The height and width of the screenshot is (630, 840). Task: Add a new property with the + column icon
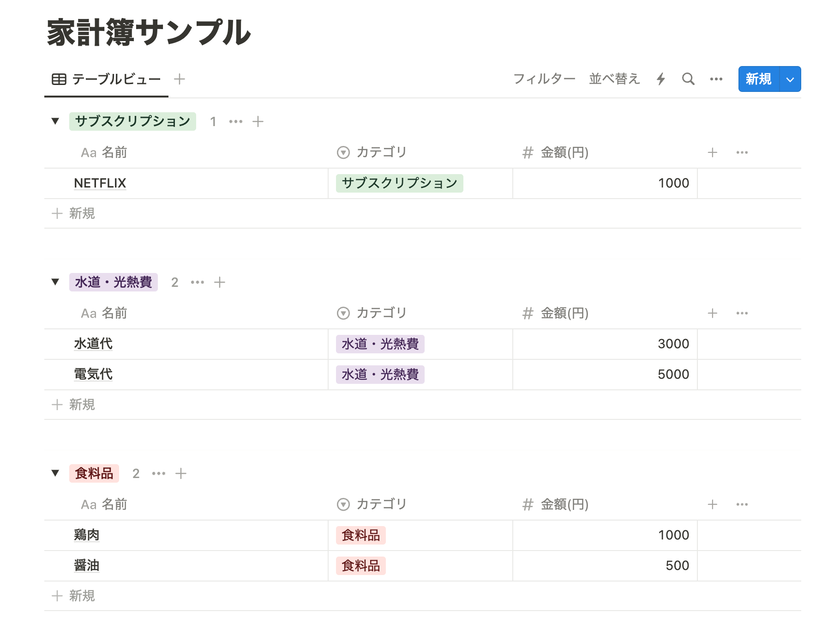[712, 152]
